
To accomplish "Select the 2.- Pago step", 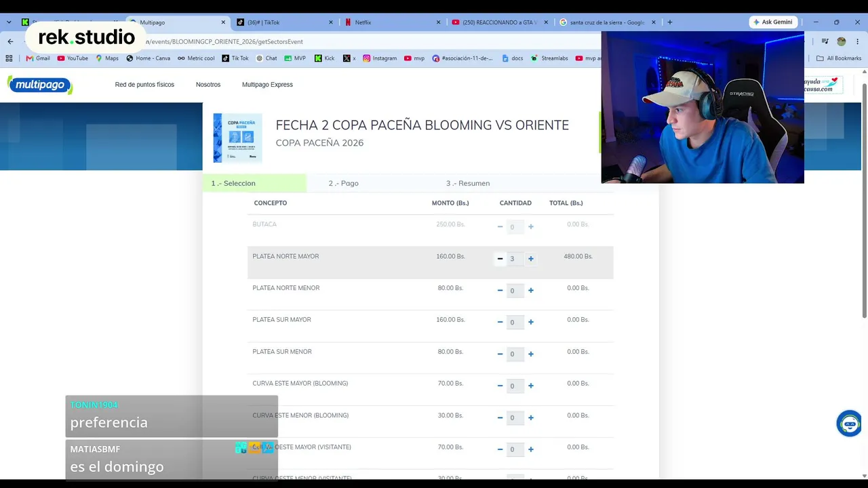I will (x=344, y=183).
